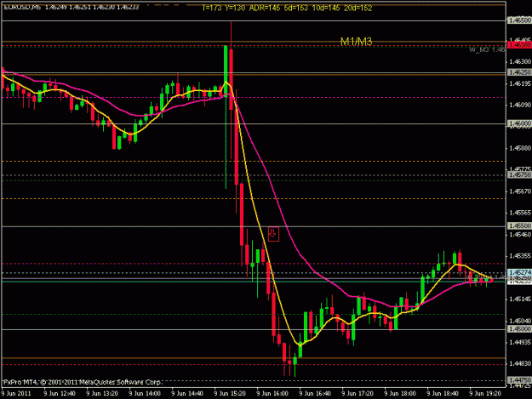
Task: Click the red down-arrow sell signal icon
Action: point(273,234)
